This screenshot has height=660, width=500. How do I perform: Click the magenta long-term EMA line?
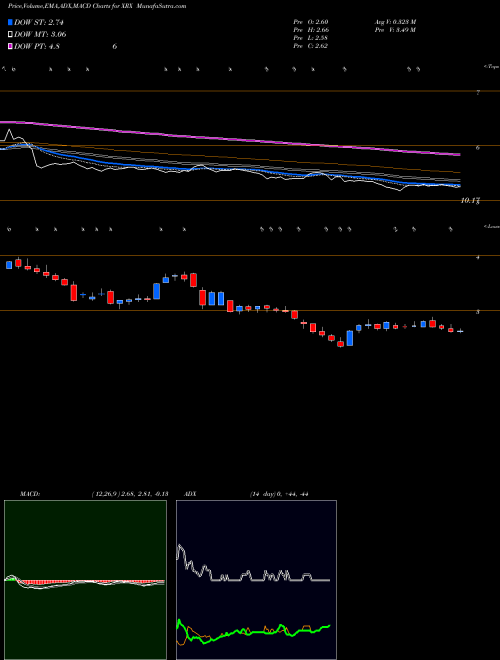(229, 138)
